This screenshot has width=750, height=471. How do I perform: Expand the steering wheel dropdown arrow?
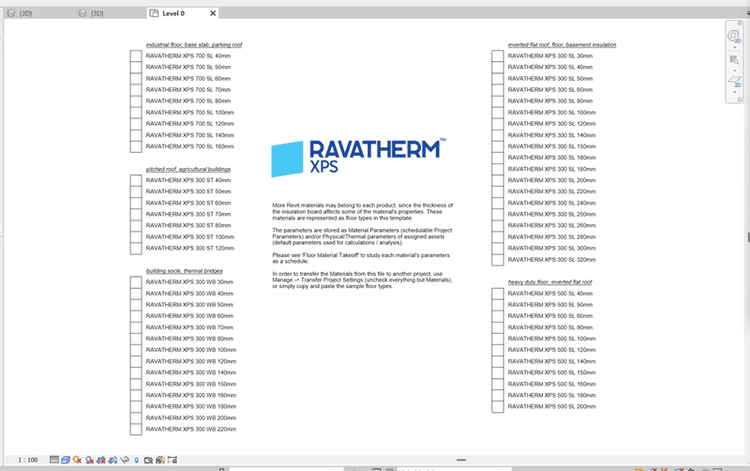(x=733, y=47)
